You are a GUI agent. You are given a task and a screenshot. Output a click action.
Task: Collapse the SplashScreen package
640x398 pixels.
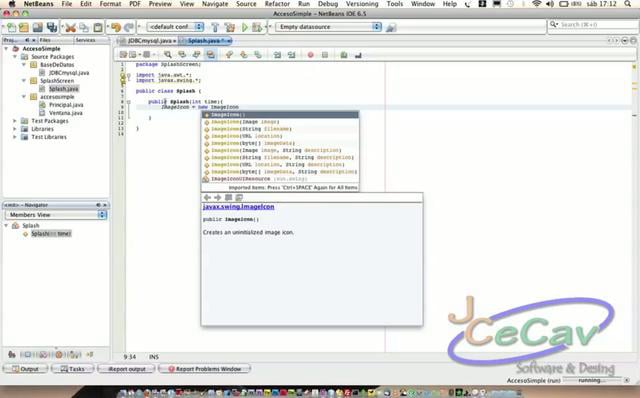click(24, 81)
